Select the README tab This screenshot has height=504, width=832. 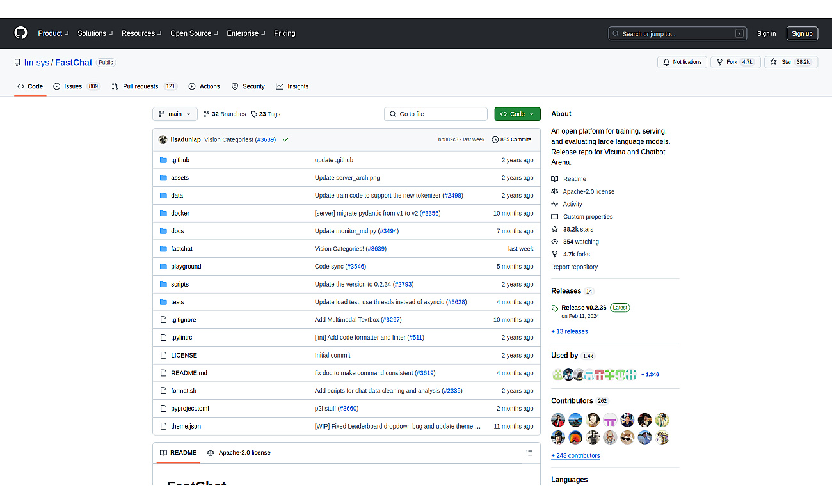click(178, 453)
